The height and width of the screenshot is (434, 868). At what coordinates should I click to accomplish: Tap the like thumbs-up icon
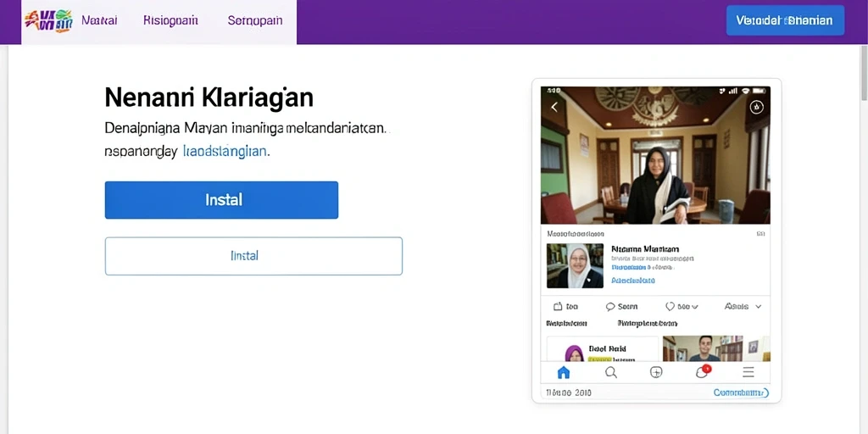(x=558, y=306)
